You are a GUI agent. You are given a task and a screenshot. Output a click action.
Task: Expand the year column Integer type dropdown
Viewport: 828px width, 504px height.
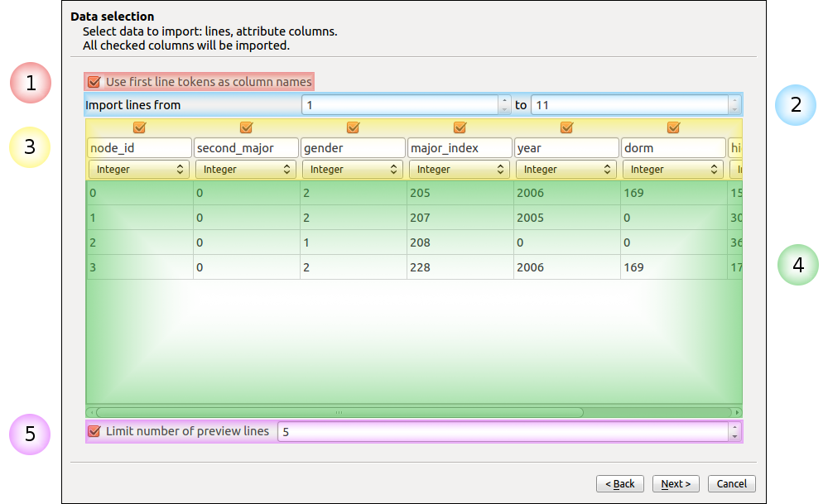566,169
